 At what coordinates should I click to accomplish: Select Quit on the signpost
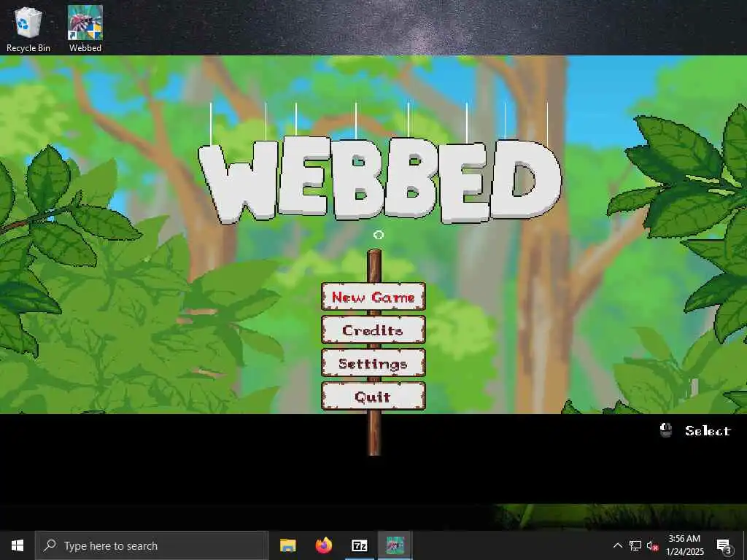coord(373,396)
